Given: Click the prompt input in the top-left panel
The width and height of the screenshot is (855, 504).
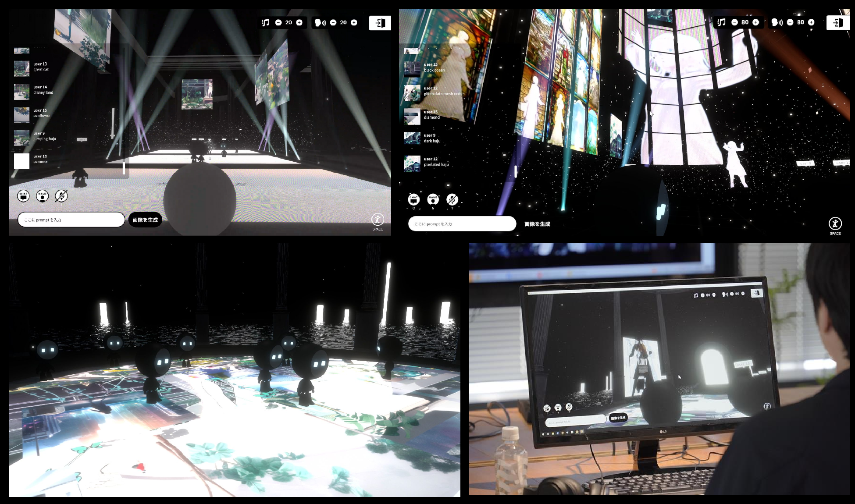Looking at the screenshot, I should point(71,220).
